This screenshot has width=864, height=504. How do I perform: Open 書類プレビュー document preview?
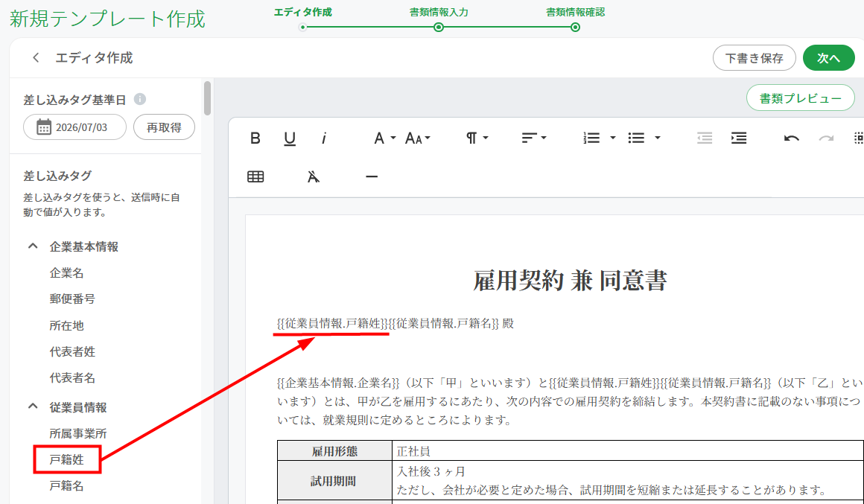tap(801, 98)
